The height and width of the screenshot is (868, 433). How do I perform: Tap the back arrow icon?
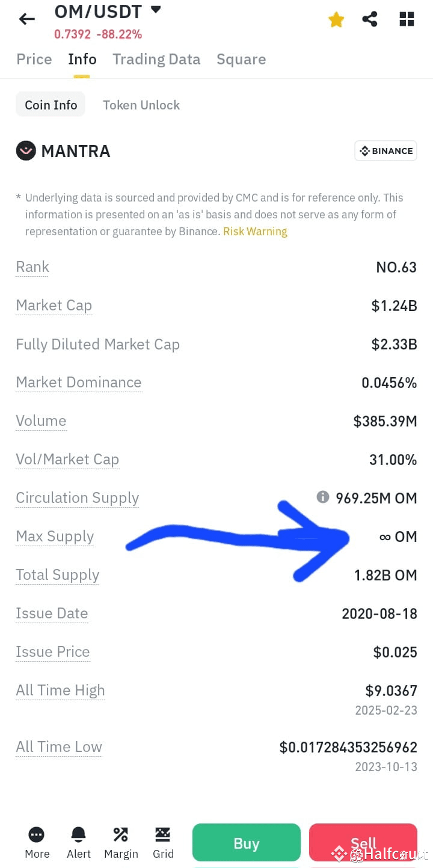pos(27,19)
